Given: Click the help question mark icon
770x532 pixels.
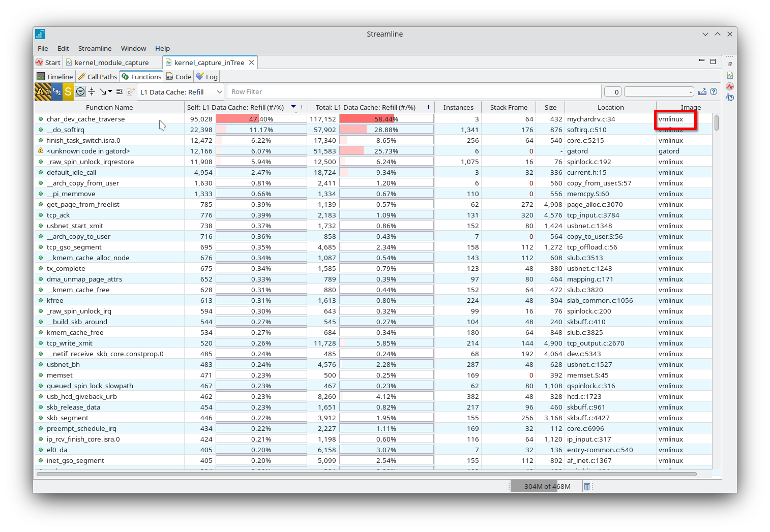Looking at the screenshot, I should [x=714, y=91].
